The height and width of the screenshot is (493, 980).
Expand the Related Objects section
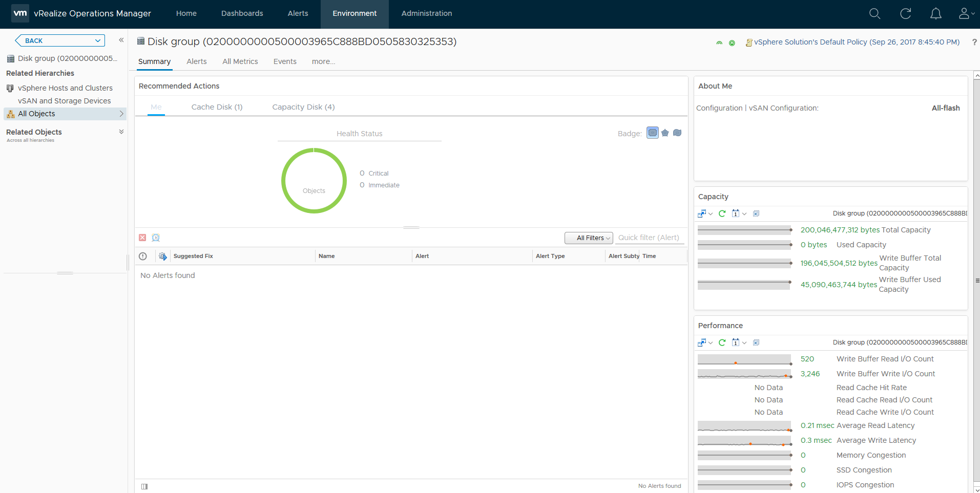coord(121,132)
